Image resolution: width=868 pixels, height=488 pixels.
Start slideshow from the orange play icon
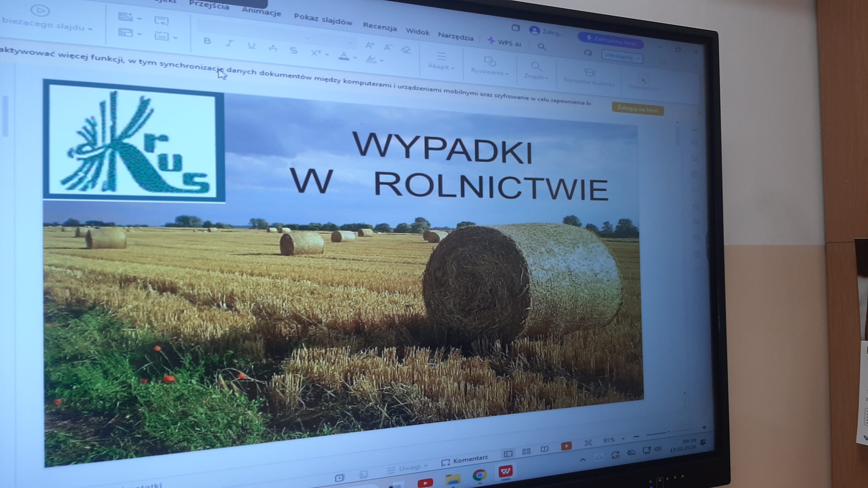pos(566,446)
